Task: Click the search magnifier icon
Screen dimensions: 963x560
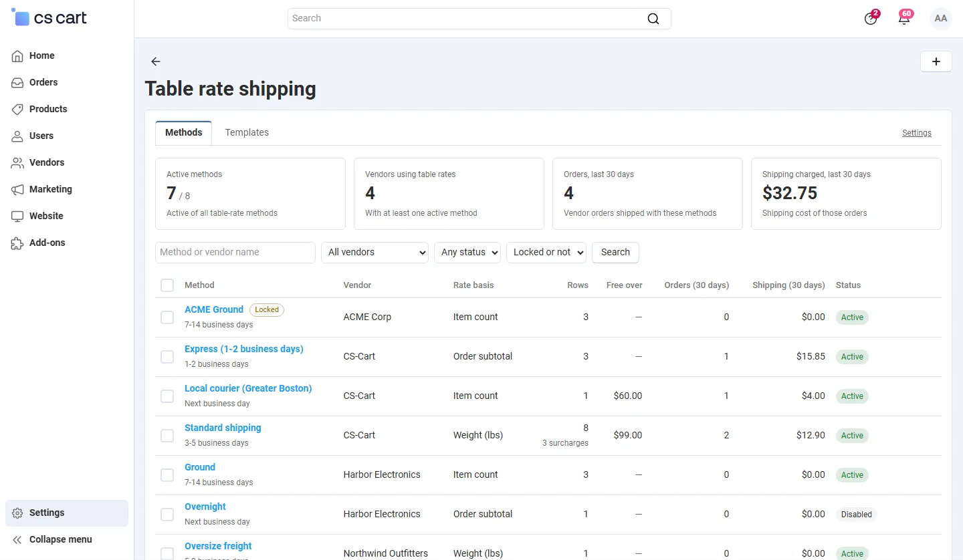Action: pos(653,19)
